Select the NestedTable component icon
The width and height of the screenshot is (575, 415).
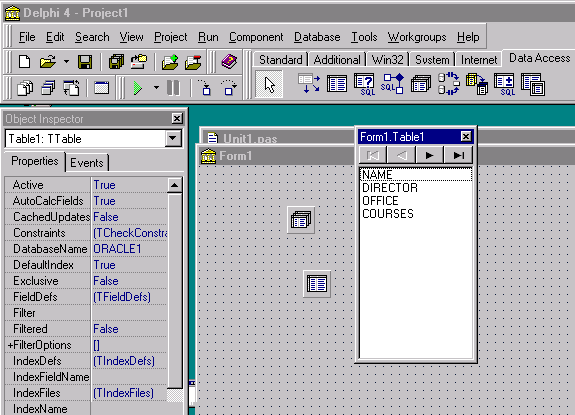tap(532, 85)
